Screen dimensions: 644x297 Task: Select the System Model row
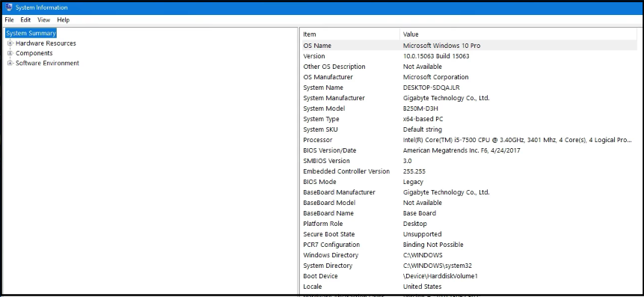pyautogui.click(x=469, y=108)
